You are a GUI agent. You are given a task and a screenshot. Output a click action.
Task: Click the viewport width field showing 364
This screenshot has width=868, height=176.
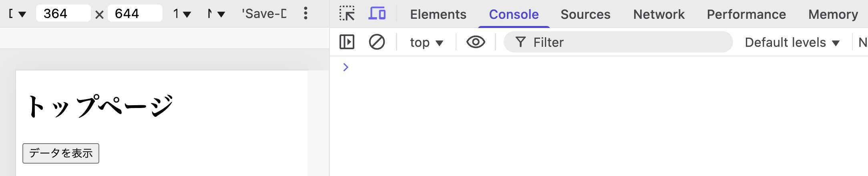(x=63, y=14)
